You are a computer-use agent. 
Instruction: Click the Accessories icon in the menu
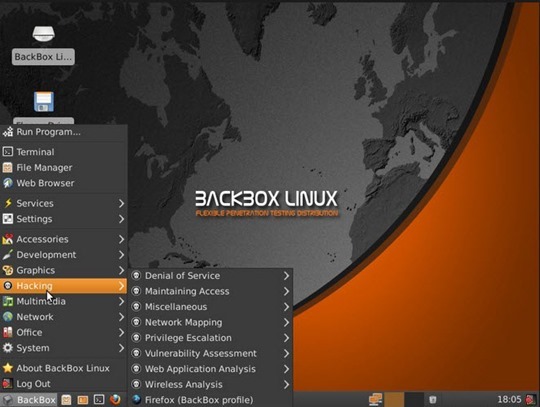(x=8, y=239)
